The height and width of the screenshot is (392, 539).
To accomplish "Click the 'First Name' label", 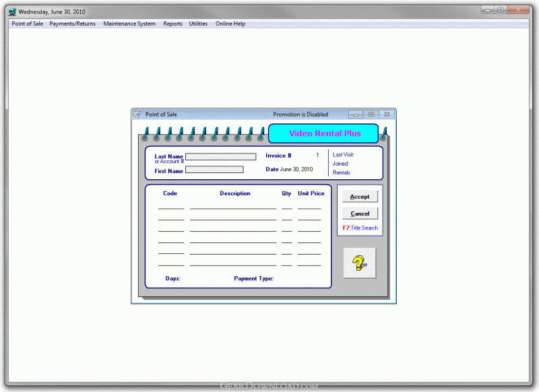I will [x=169, y=171].
